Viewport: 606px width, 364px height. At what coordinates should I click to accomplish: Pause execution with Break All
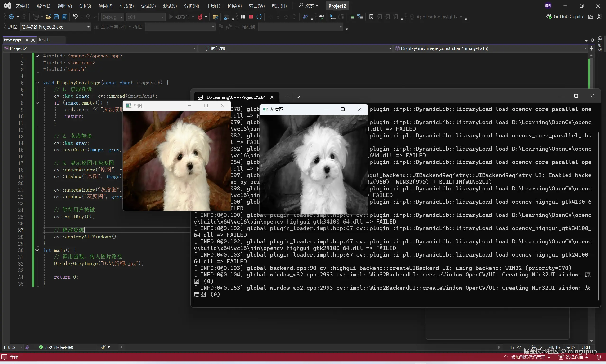click(x=242, y=17)
